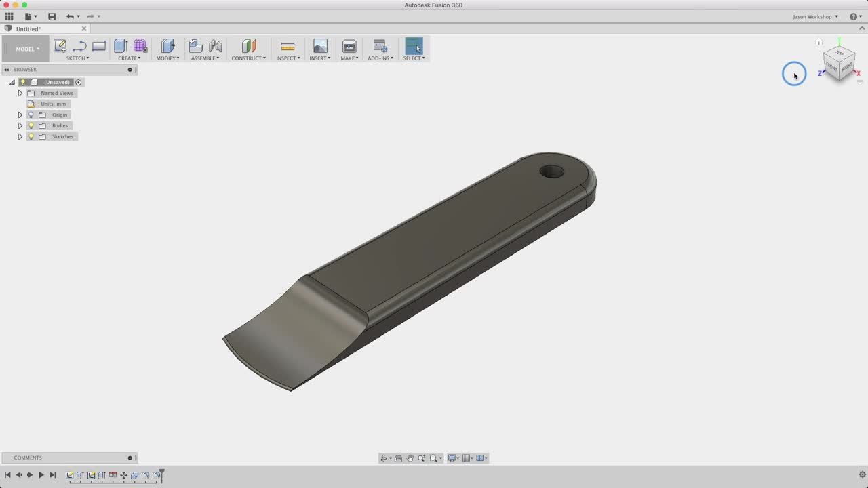Open the Viewports layout dropdown
The image size is (868, 488).
pyautogui.click(x=482, y=458)
